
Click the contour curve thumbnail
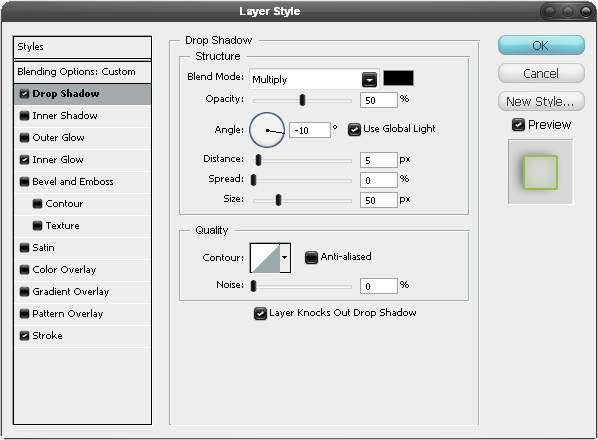(265, 258)
